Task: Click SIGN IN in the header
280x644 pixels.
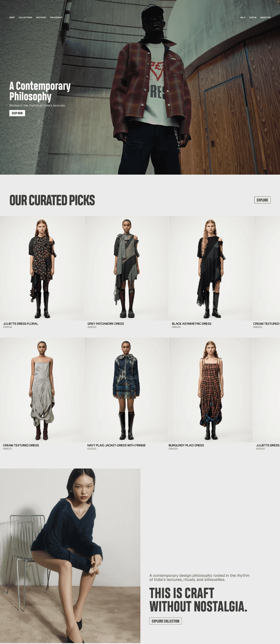Action: tap(253, 17)
